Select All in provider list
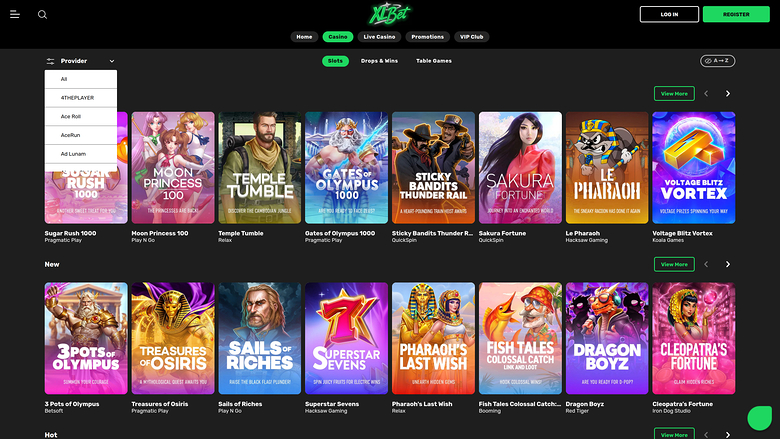The height and width of the screenshot is (439, 780). (x=81, y=79)
